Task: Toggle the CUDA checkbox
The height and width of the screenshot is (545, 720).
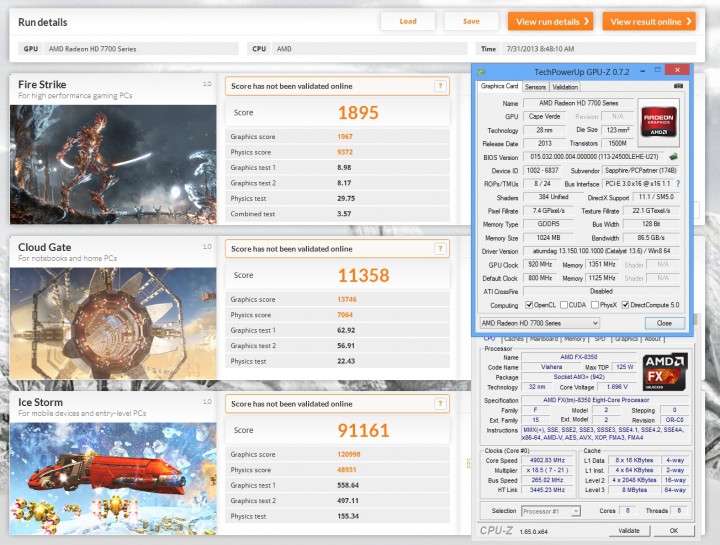Action: (x=564, y=305)
